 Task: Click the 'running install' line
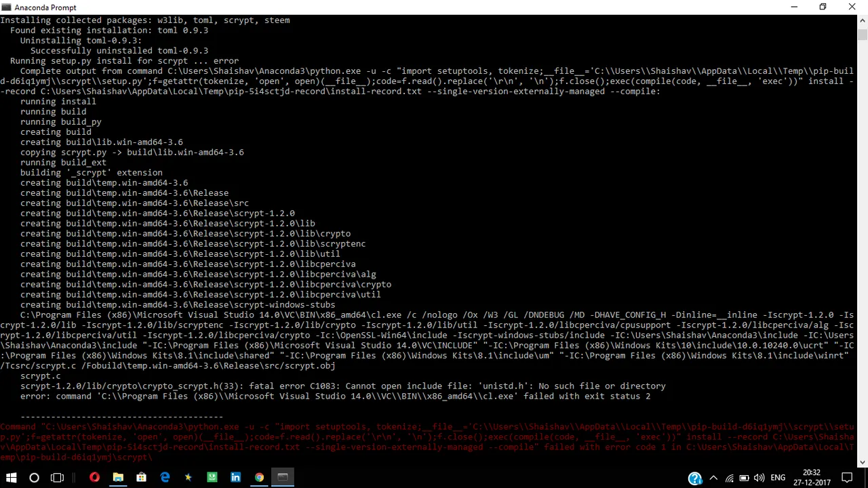tap(58, 102)
